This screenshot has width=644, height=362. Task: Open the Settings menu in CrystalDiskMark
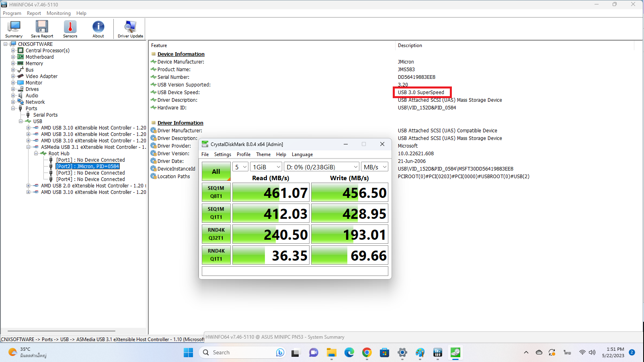pyautogui.click(x=223, y=154)
